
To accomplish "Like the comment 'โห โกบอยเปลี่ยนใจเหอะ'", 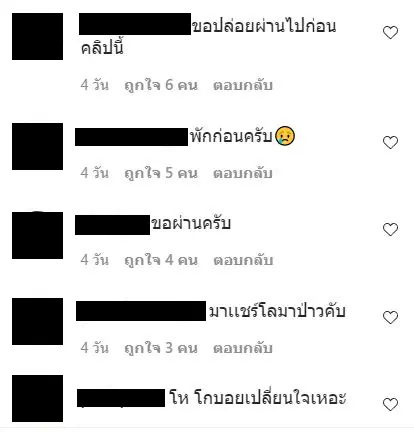I will pyautogui.click(x=390, y=405).
